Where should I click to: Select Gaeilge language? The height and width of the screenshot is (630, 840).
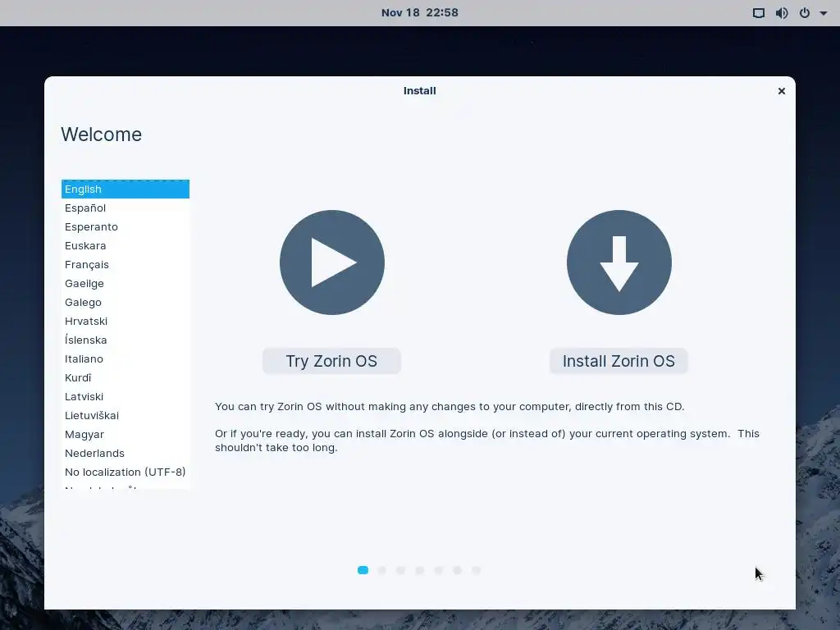pos(126,283)
